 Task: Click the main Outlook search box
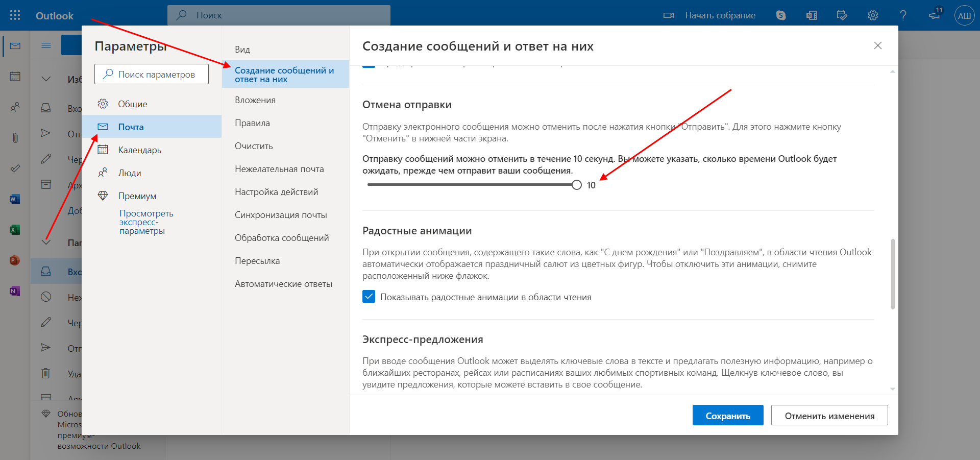click(x=279, y=15)
